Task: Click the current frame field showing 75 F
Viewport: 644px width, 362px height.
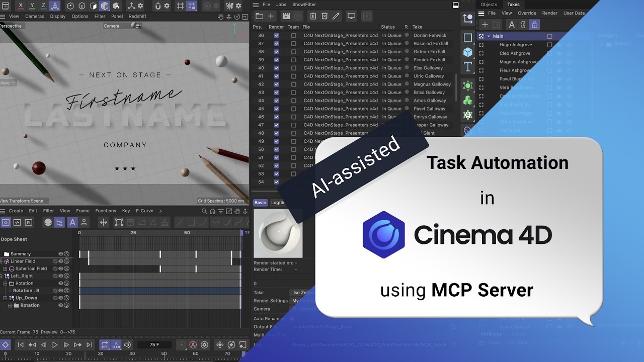Action: (x=155, y=345)
